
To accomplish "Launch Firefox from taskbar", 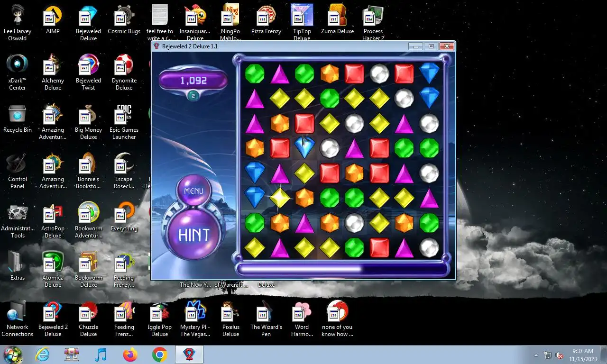I will (129, 355).
